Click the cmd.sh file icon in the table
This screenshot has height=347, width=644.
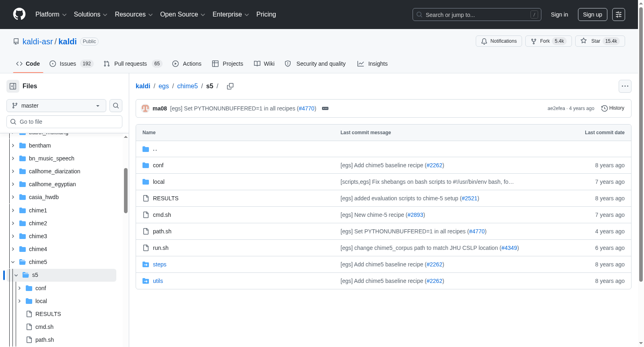(x=146, y=215)
